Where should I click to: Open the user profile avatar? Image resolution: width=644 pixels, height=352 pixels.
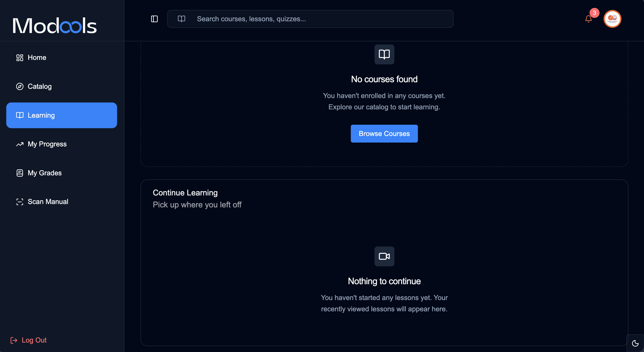[612, 19]
